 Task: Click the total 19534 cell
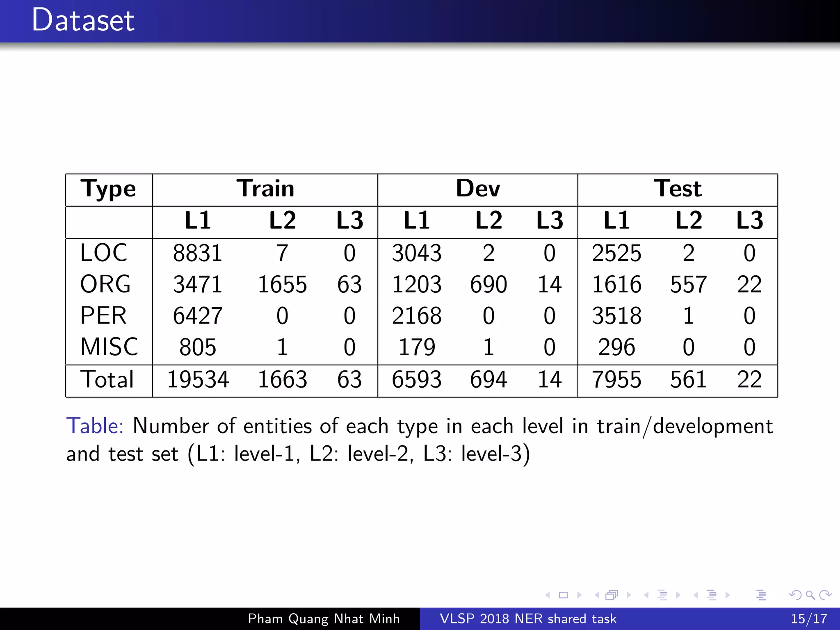tap(198, 379)
